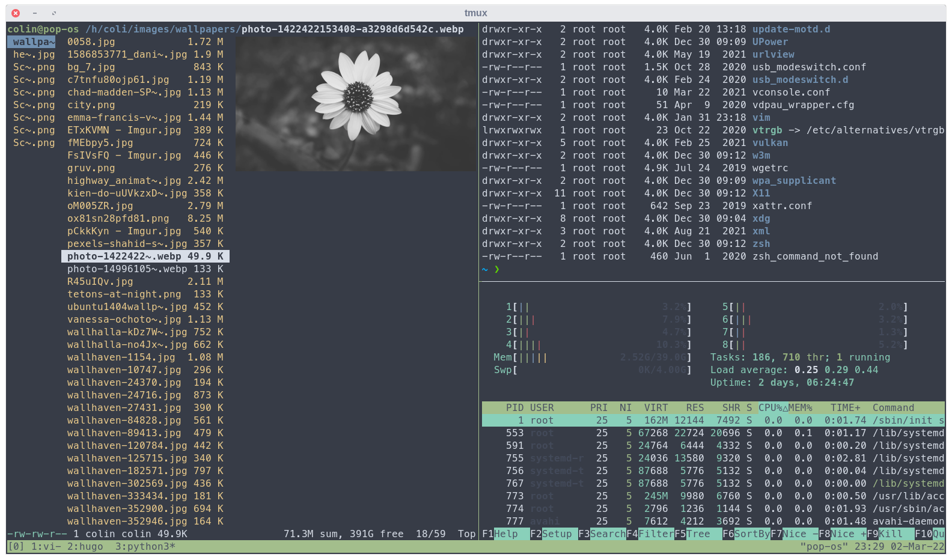Select file ubuntu1404wallp~.jpg
952x560 pixels.
tap(145, 307)
